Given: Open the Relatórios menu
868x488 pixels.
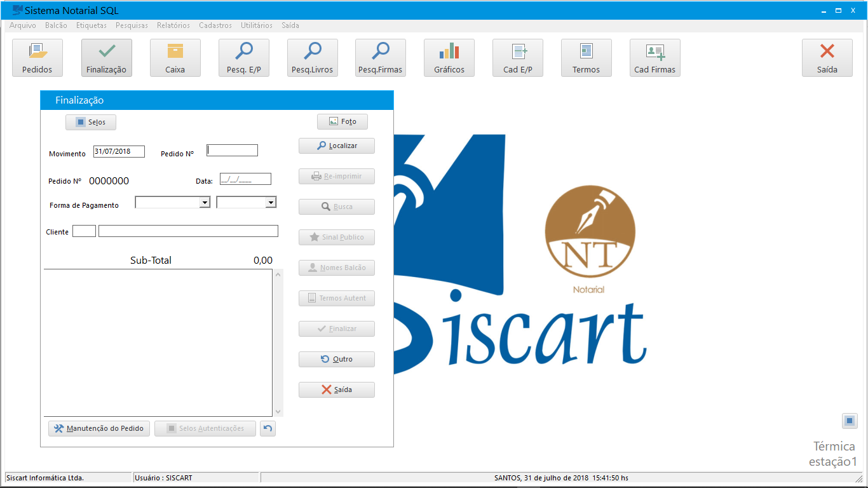Looking at the screenshot, I should (x=173, y=25).
